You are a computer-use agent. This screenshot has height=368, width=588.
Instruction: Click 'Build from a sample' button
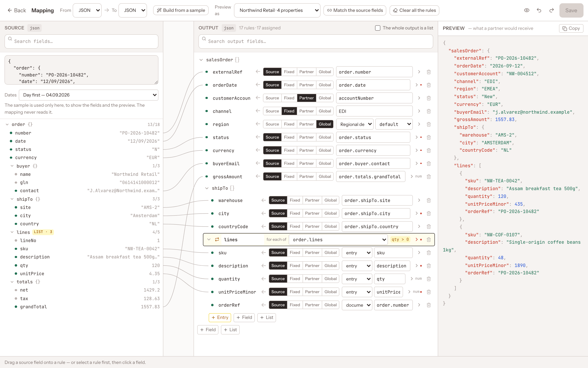(x=181, y=10)
